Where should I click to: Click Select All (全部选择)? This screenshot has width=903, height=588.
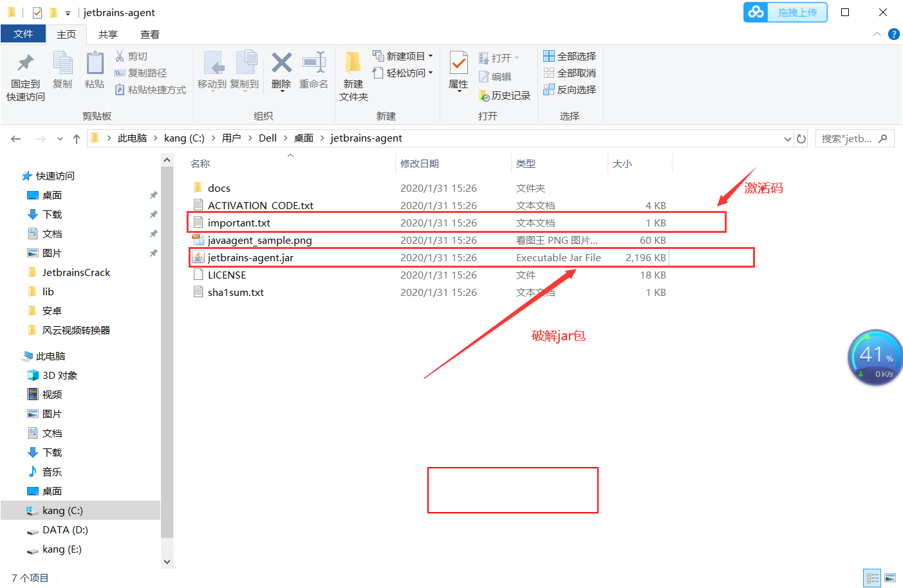pyautogui.click(x=570, y=57)
